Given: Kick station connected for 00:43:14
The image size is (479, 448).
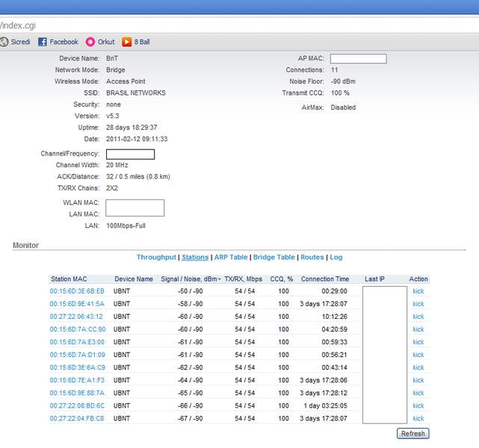Looking at the screenshot, I should [x=418, y=367].
